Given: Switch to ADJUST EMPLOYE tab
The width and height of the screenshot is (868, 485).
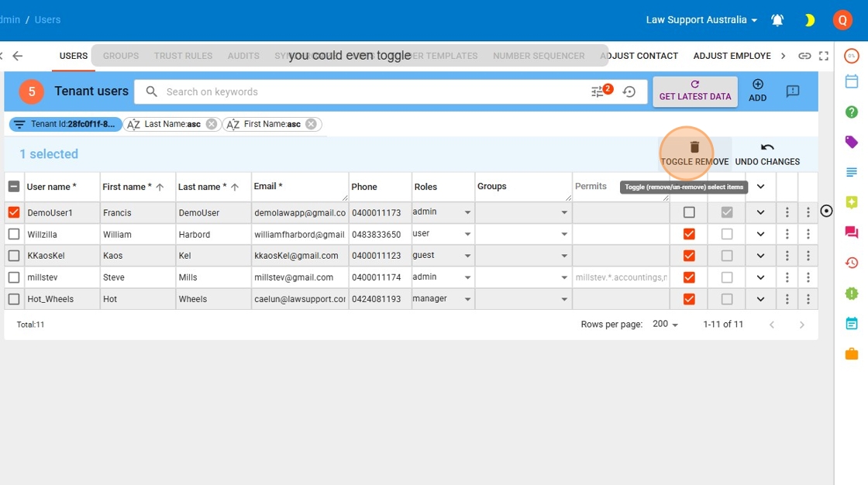Looking at the screenshot, I should [x=732, y=56].
